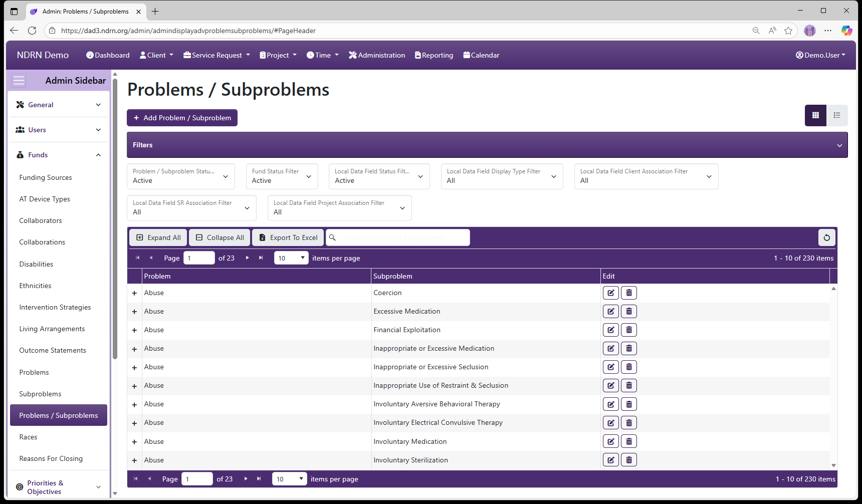Click the sidebar vertical scrollbar
This screenshot has width=862, height=504.
point(115,218)
